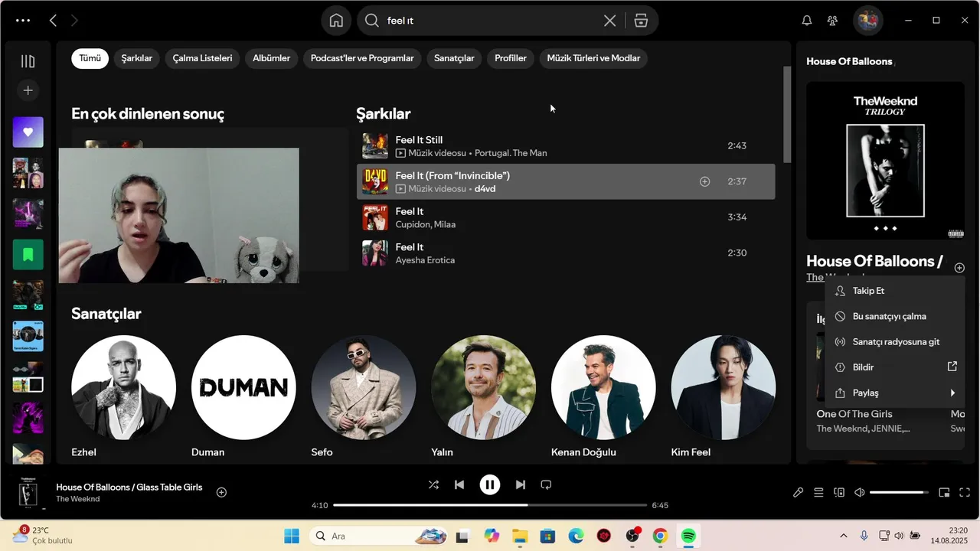Select the Şarkılar filter chip
The height and width of the screenshot is (551, 980).
pyautogui.click(x=136, y=58)
